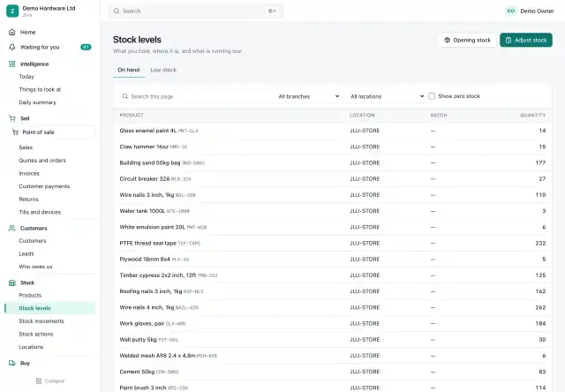This screenshot has height=392, width=565.
Task: Open Products in Stock section
Action: click(x=30, y=295)
